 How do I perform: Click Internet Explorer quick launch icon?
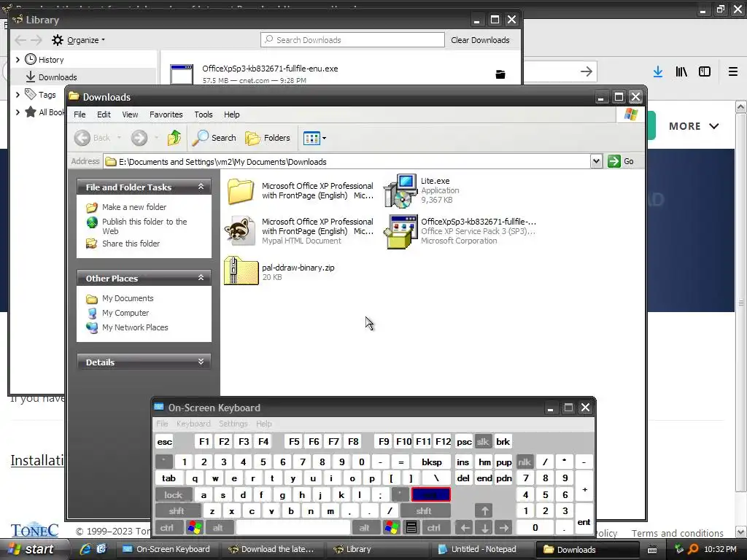(x=85, y=549)
